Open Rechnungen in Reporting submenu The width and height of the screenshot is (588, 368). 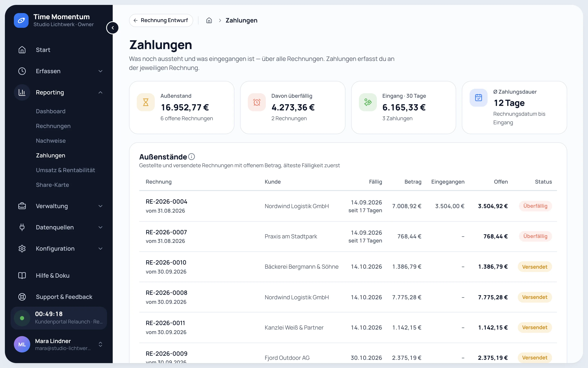53,126
